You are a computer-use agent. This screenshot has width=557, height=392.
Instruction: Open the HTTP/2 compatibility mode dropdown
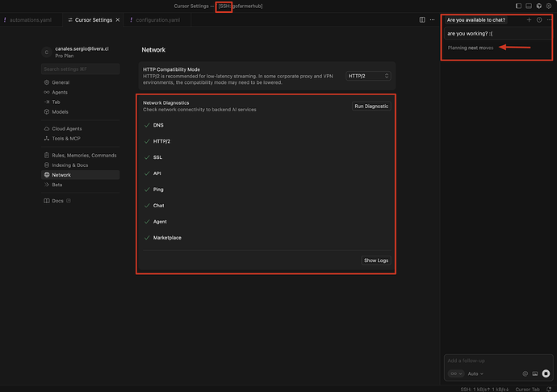click(x=368, y=76)
